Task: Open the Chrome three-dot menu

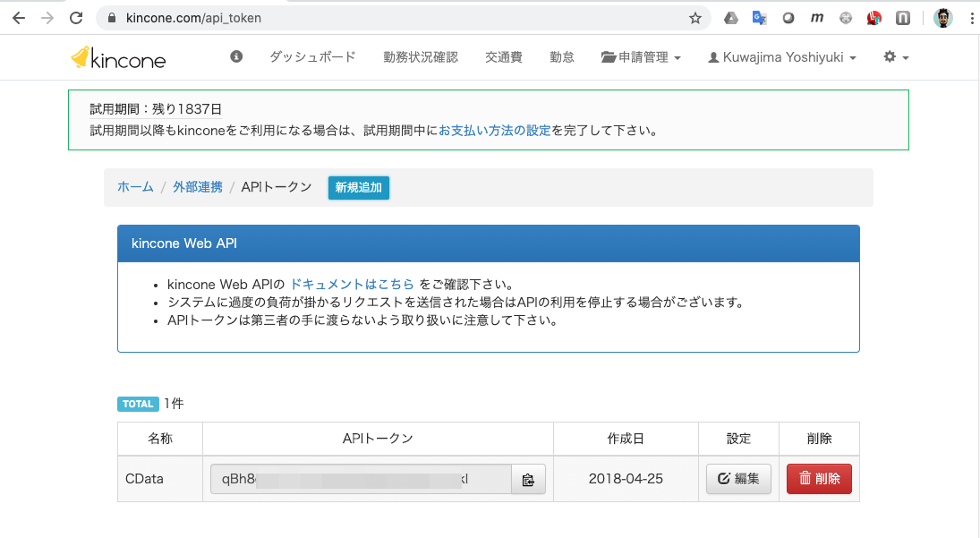Action: pyautogui.click(x=972, y=18)
